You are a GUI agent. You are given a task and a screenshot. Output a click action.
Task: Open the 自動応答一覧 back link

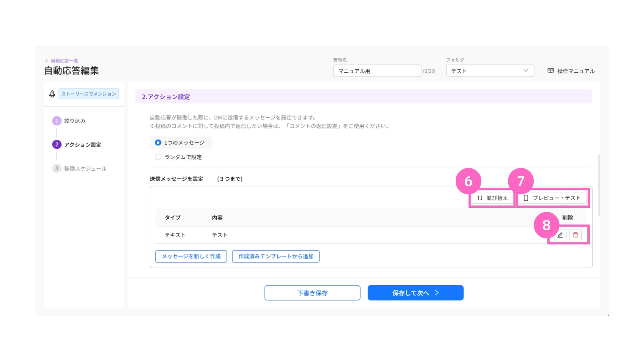64,61
